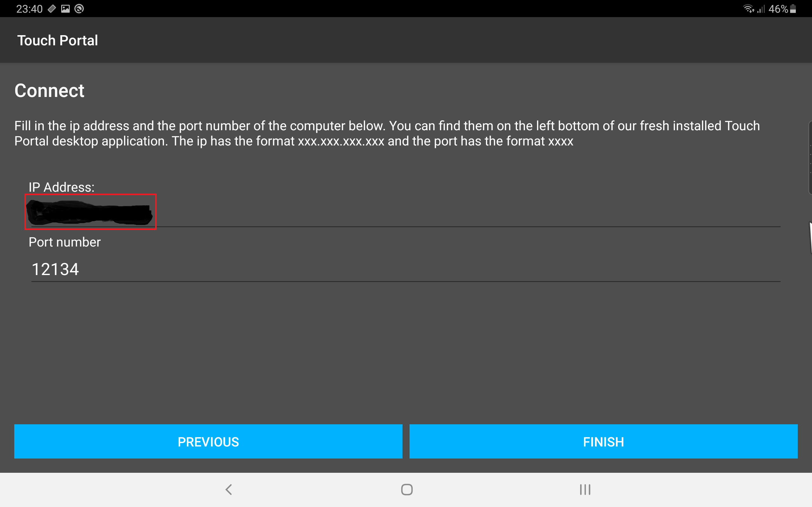Tap the clock showing 23:40

[29, 9]
